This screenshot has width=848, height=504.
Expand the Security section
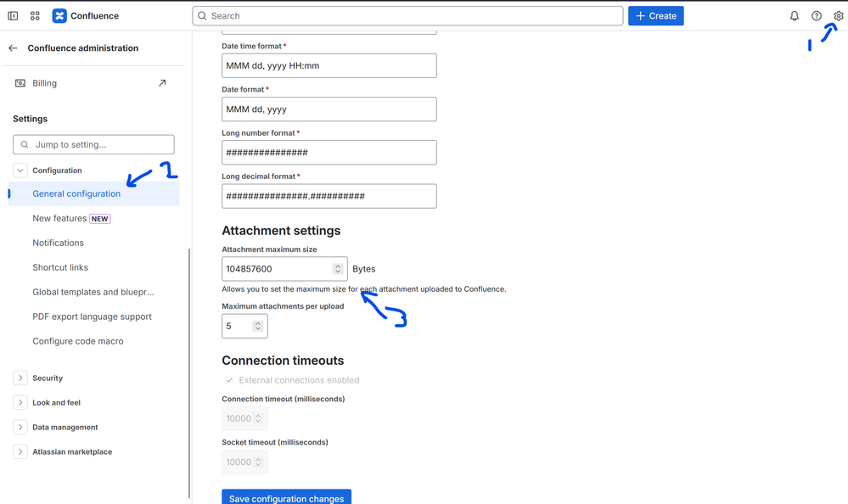(x=20, y=378)
